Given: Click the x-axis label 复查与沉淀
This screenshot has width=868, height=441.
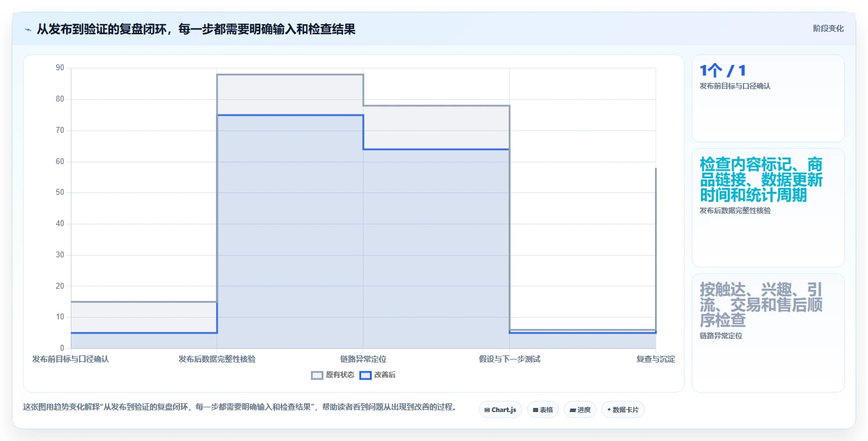Looking at the screenshot, I should coord(656,359).
